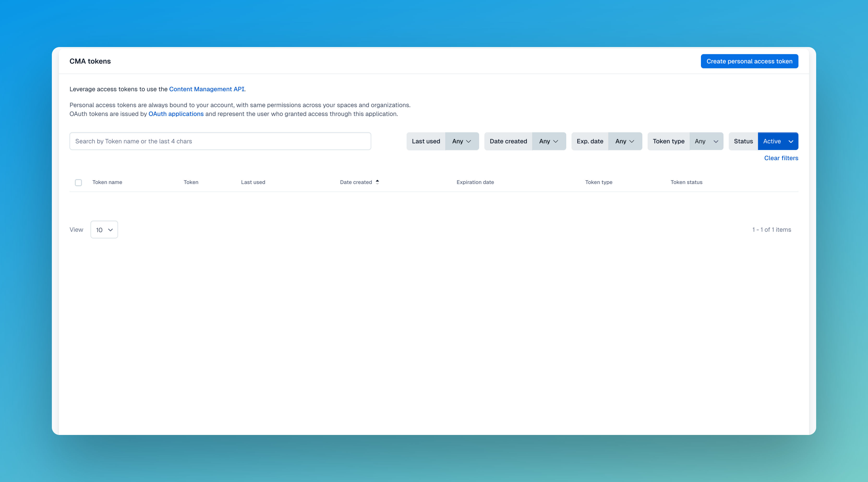Expand the Date created Any dropdown
This screenshot has height=482, width=868.
pyautogui.click(x=549, y=141)
